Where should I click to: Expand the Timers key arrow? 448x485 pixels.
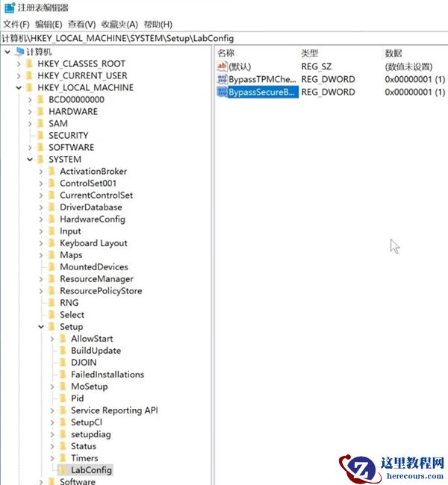[52, 458]
